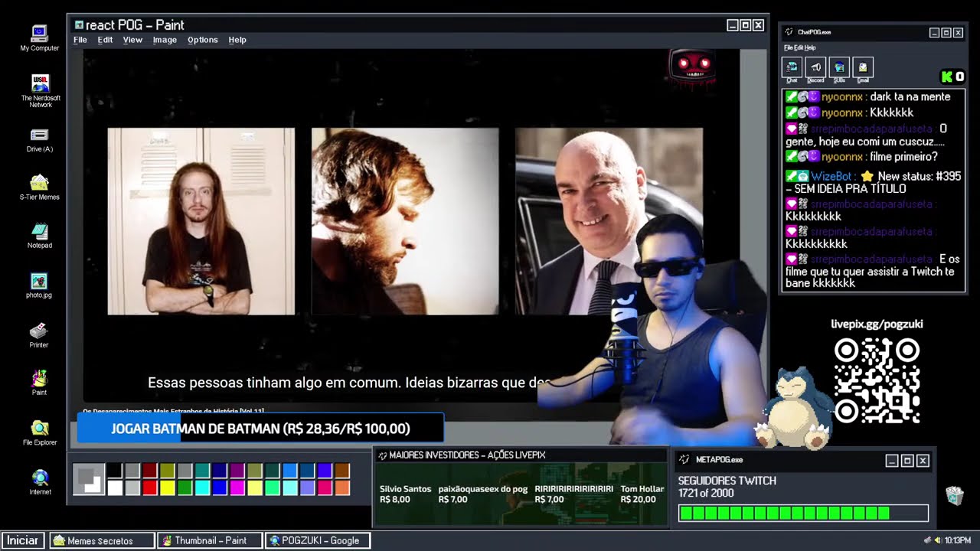The width and height of the screenshot is (980, 551).
Task: Open the Image menu in Paint
Action: 165,40
